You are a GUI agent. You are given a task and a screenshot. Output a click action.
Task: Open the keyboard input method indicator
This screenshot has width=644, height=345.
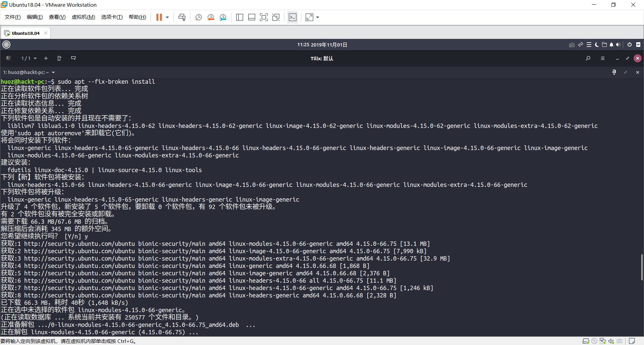(x=572, y=45)
